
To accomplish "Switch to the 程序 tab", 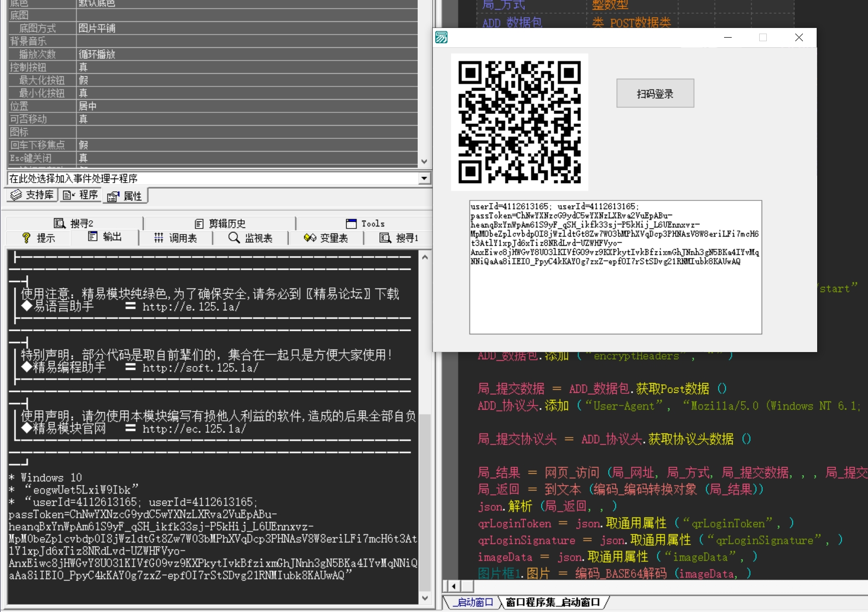I will point(80,195).
